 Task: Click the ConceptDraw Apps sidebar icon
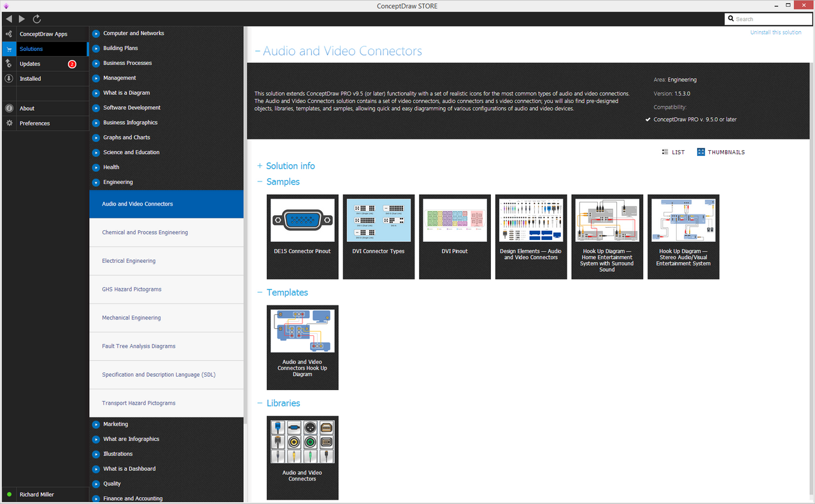pyautogui.click(x=9, y=34)
